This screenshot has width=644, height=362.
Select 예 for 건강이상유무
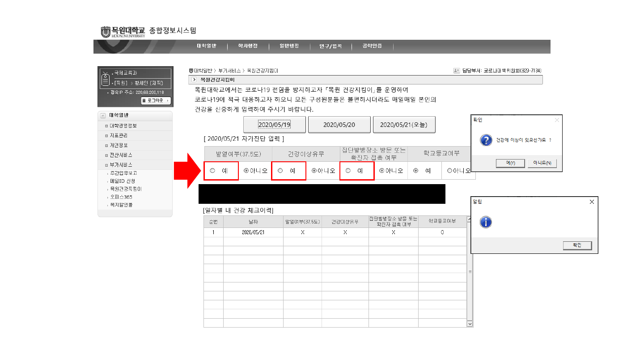click(x=280, y=171)
